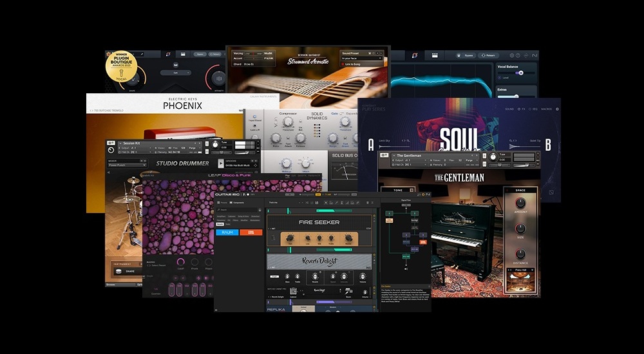Screen dimensions: 644x354
Task: Enable the Link to Song checkbox
Action: [x=343, y=64]
